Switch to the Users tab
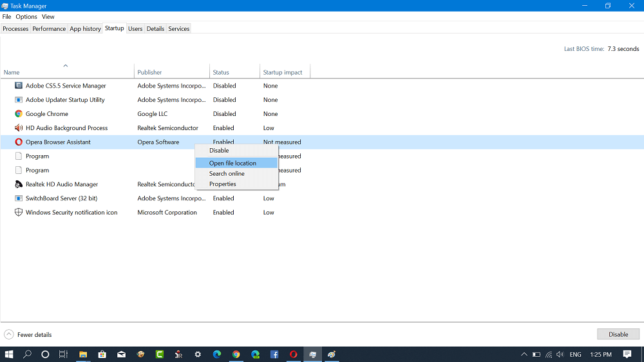Viewport: 644px width, 362px height. (x=135, y=28)
